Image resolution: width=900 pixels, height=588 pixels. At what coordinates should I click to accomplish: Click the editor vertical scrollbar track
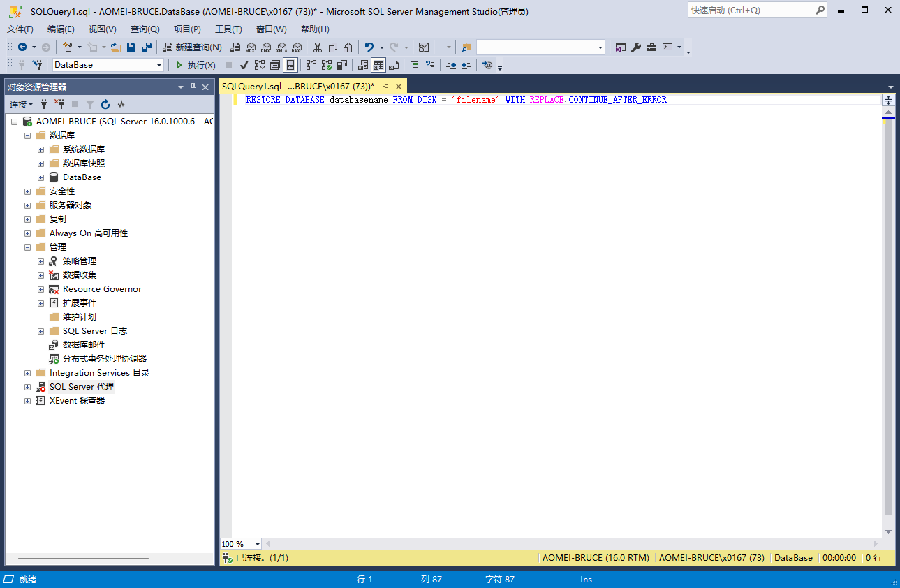888,314
